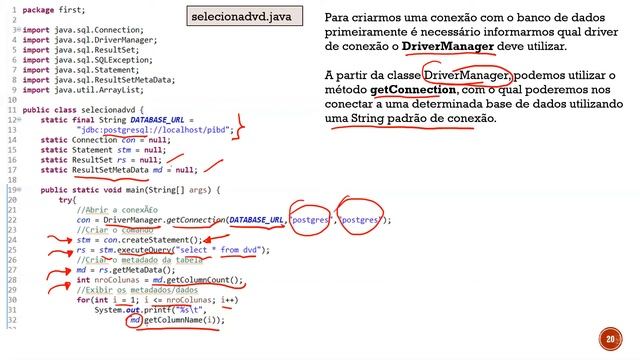Click '//Exibir os metadados/dados' comment
This screenshot has width=640, height=360.
point(137,290)
